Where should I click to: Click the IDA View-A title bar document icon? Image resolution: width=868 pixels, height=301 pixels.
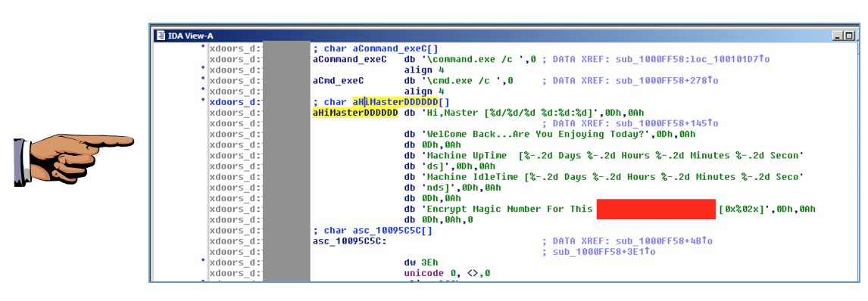point(161,36)
